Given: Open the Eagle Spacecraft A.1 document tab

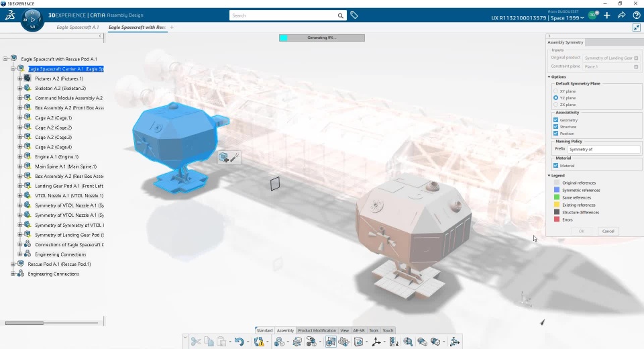Looking at the screenshot, I should point(78,27).
